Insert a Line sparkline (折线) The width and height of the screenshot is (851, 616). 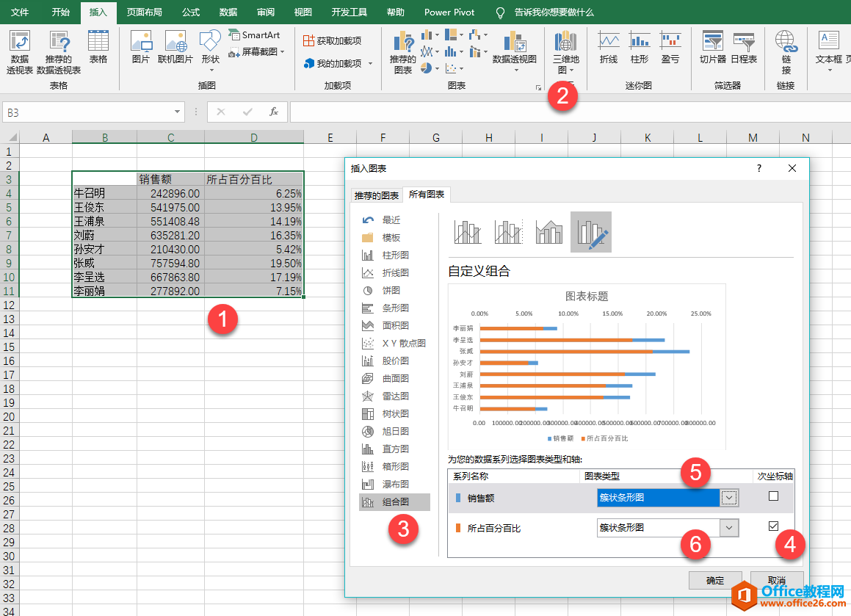click(x=609, y=48)
